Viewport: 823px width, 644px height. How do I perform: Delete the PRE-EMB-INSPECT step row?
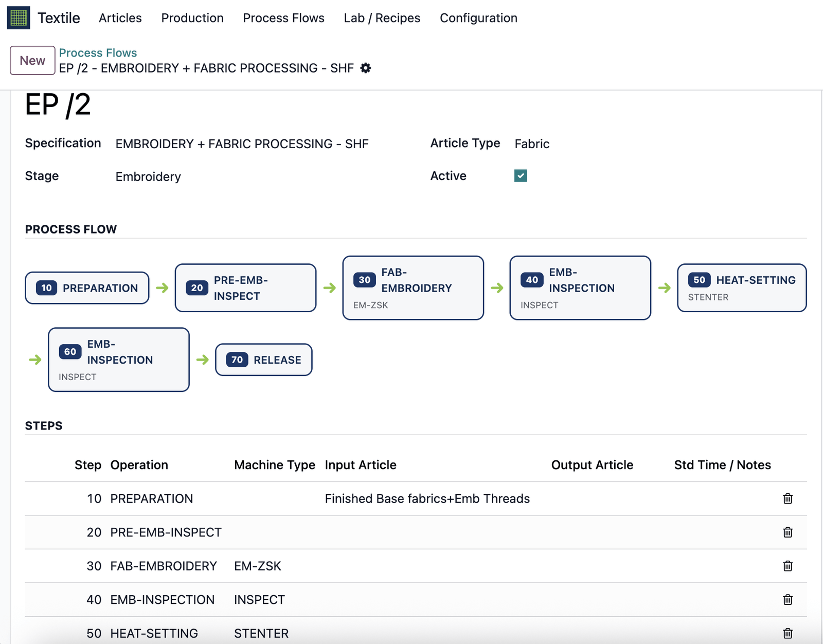[x=788, y=532]
